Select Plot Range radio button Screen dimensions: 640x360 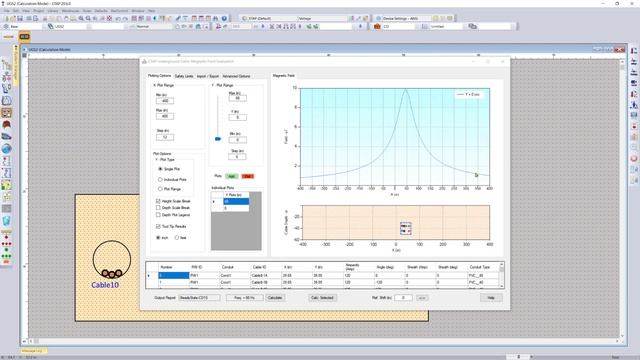point(160,189)
